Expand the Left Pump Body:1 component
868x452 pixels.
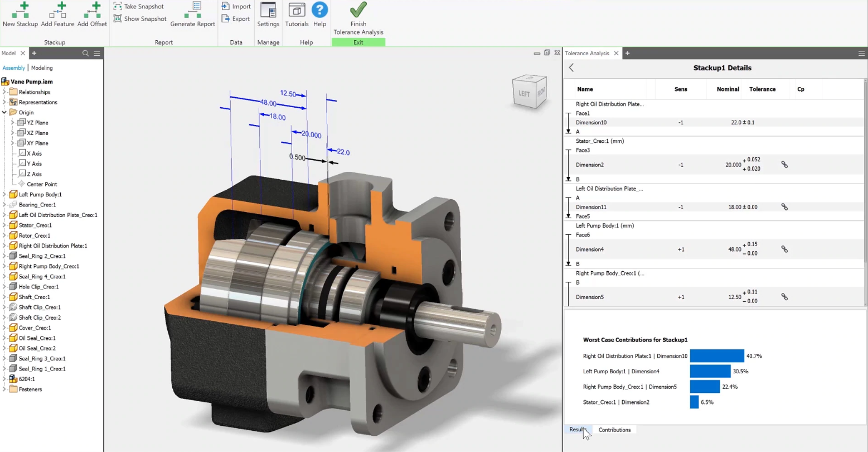click(4, 195)
